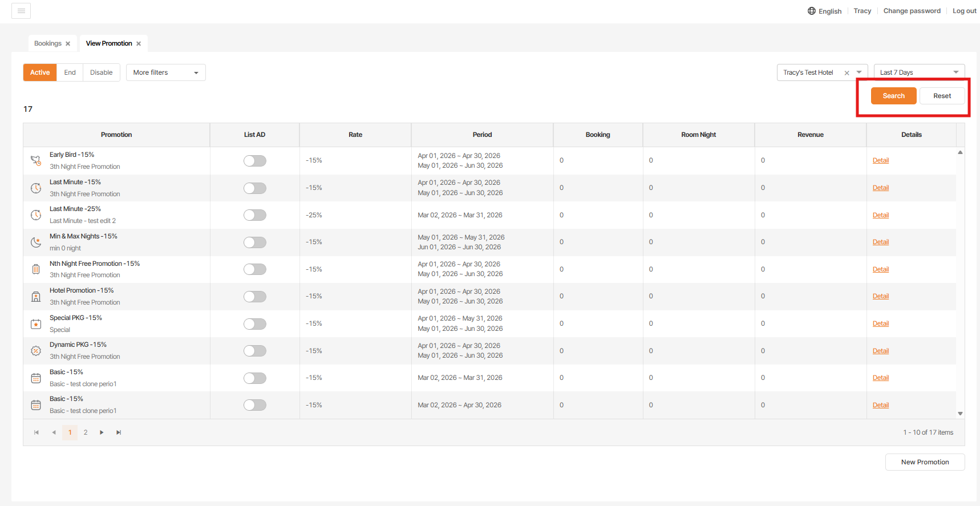Expand the More filters dropdown
Screen dimensions: 980x506
pyautogui.click(x=165, y=72)
